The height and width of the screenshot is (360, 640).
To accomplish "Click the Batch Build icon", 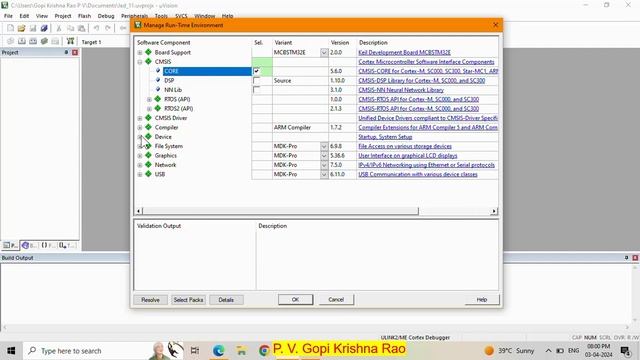I will tap(44, 41).
